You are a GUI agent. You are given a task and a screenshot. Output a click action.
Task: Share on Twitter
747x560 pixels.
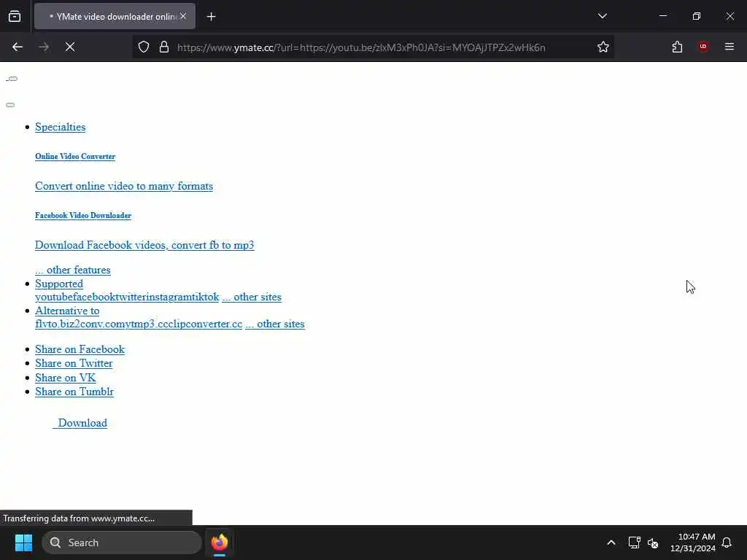click(x=74, y=363)
